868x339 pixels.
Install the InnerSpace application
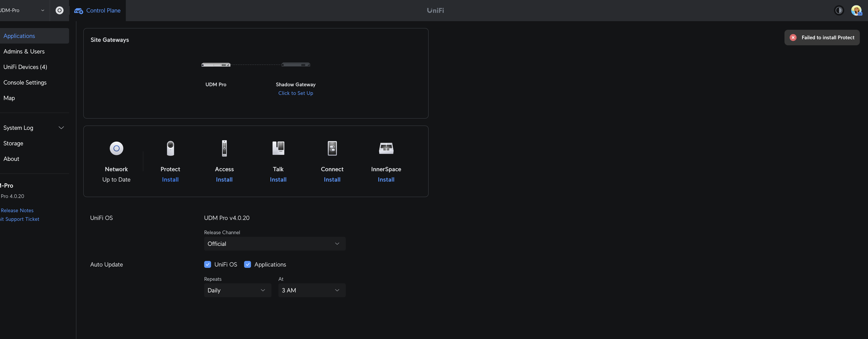pyautogui.click(x=386, y=180)
